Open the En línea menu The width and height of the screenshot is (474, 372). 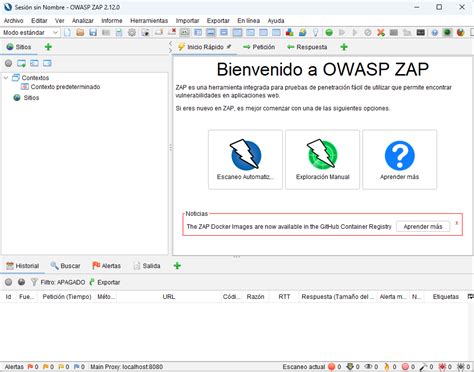click(248, 21)
